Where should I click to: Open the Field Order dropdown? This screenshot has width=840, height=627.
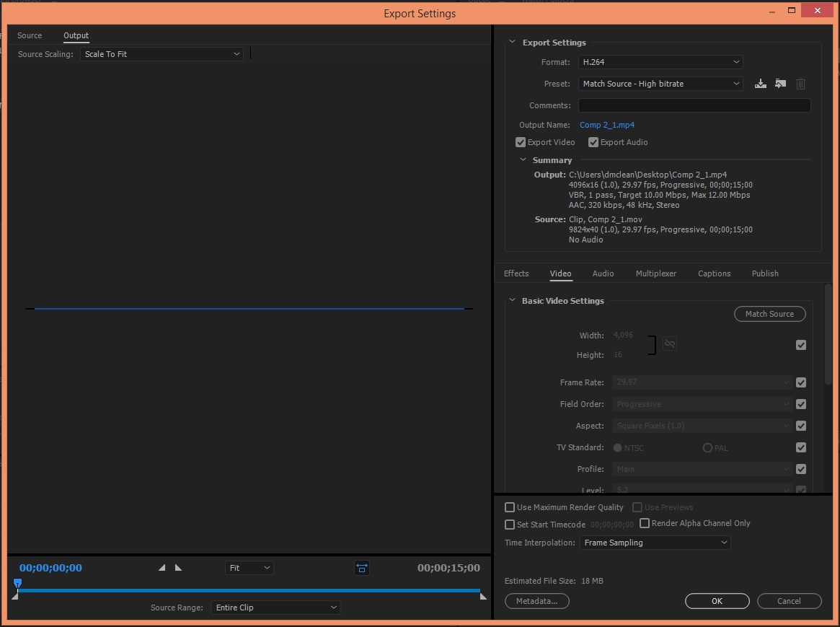pyautogui.click(x=702, y=404)
